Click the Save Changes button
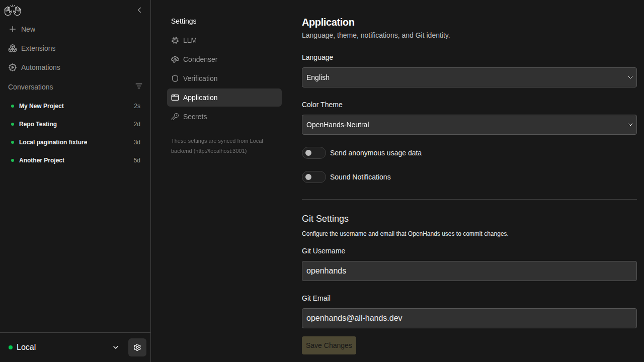This screenshot has width=644, height=362. [x=329, y=345]
